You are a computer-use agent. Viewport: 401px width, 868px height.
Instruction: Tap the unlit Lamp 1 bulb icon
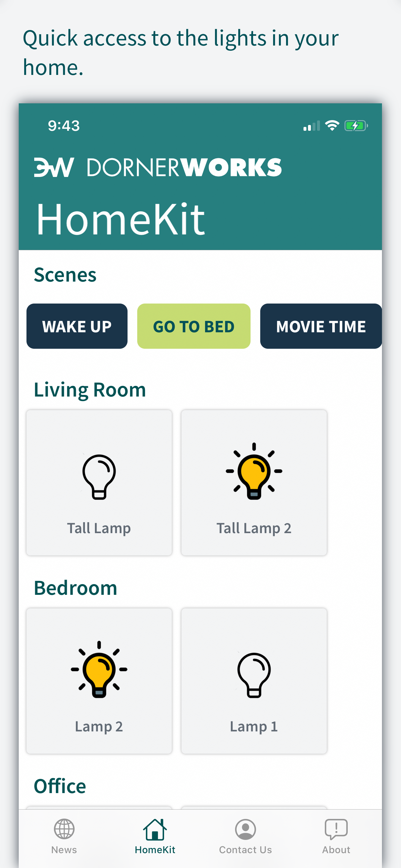tap(254, 675)
